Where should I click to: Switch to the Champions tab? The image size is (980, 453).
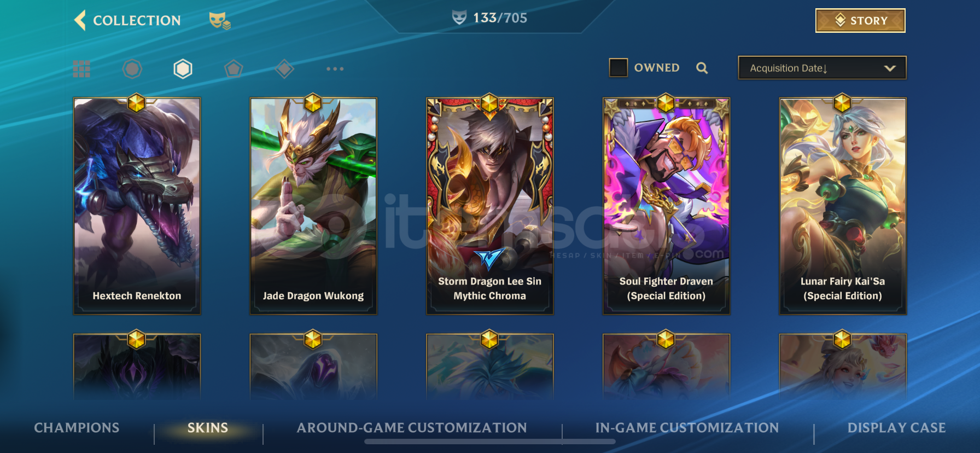point(77,428)
